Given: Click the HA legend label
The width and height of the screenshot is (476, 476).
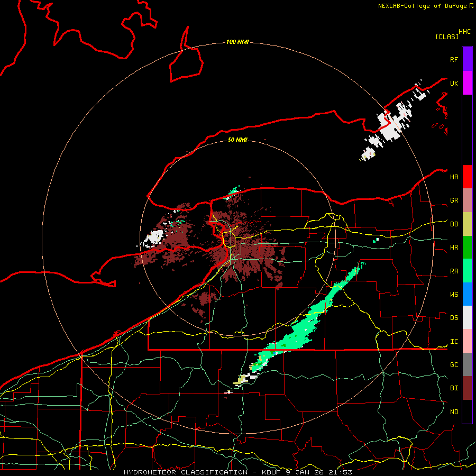Looking at the screenshot, I should coord(454,177).
